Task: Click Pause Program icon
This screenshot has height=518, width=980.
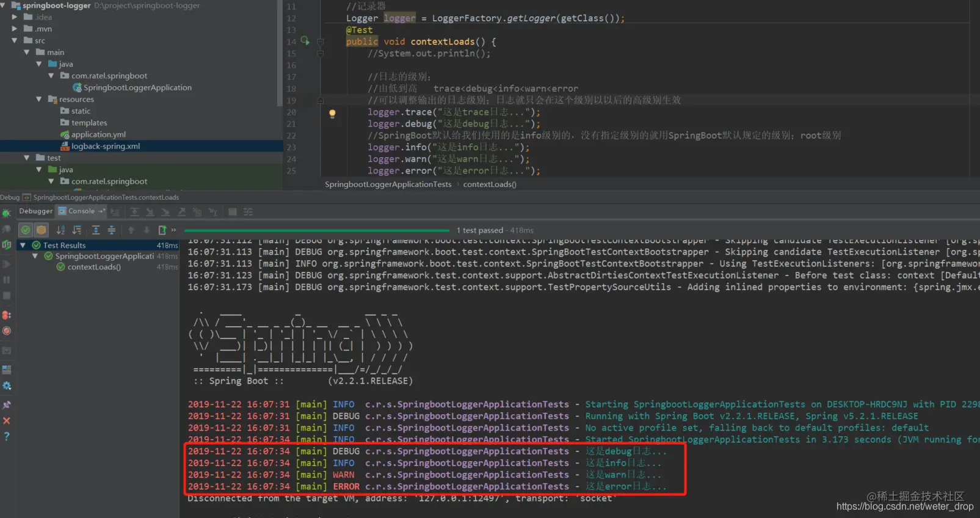Action: click(7, 280)
